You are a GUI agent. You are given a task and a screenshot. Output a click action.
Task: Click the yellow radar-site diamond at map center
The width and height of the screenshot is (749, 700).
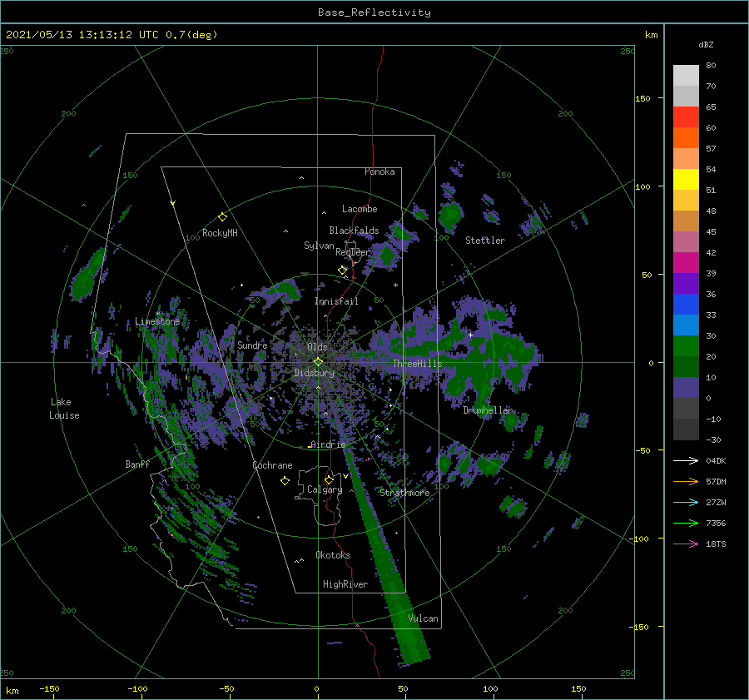pos(318,362)
